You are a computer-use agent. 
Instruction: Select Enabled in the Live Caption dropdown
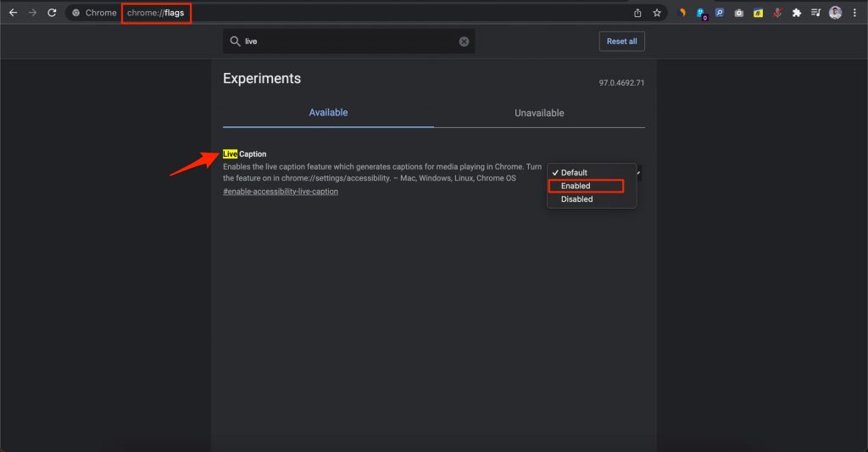coord(585,186)
